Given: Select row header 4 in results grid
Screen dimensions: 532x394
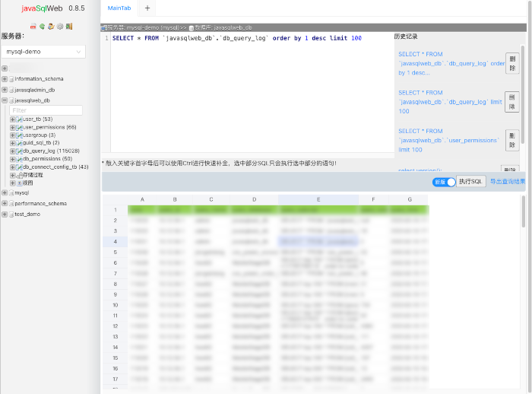Looking at the screenshot, I should (x=116, y=242).
